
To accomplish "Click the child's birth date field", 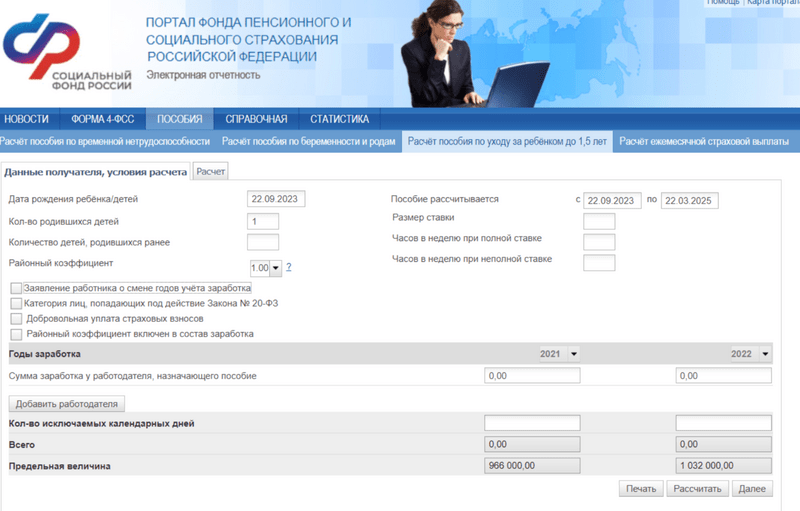I will 276,199.
